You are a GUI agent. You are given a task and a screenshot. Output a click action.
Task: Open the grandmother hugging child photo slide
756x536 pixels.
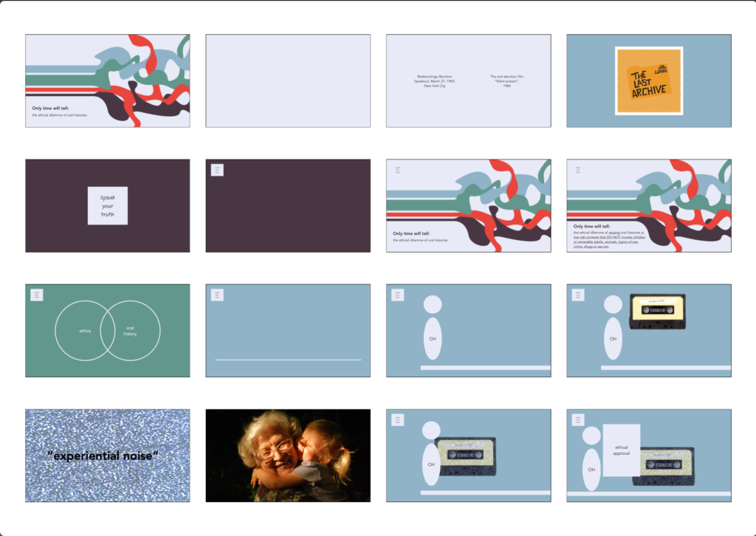[x=288, y=456]
